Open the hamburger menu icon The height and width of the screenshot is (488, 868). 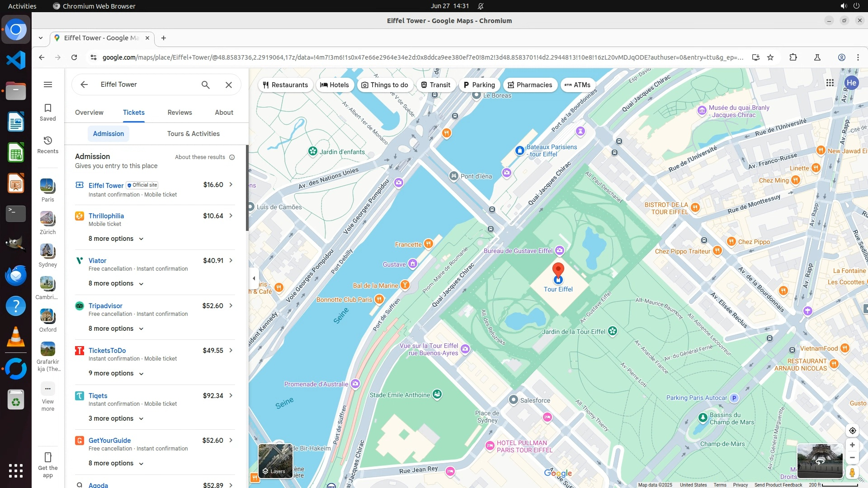pos(48,84)
